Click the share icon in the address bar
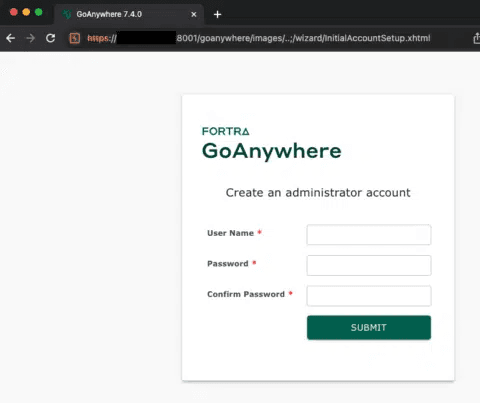Image resolution: width=480 pixels, height=403 pixels. (477, 38)
